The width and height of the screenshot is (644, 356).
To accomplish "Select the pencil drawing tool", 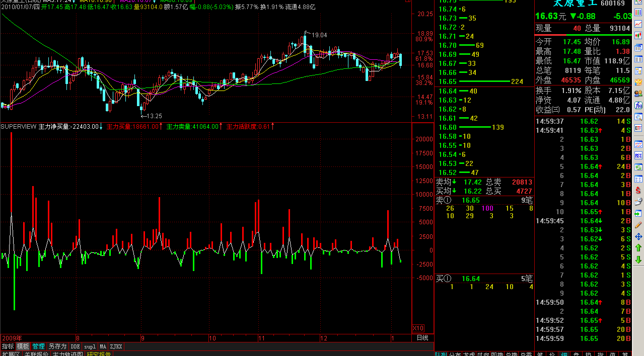I will pyautogui.click(x=638, y=225).
